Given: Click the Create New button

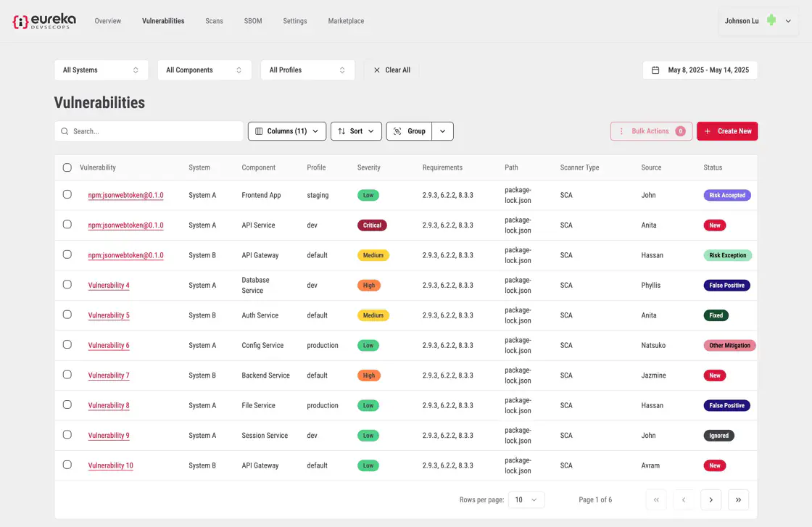Looking at the screenshot, I should (x=727, y=131).
